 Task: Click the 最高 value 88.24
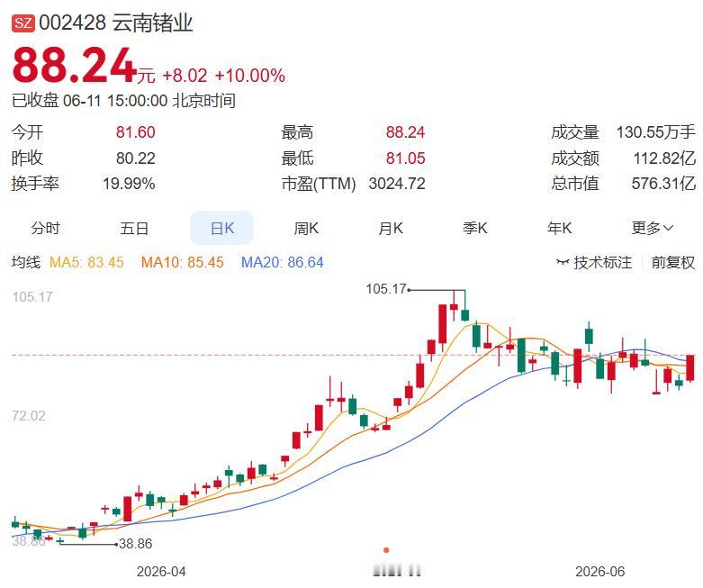click(x=405, y=132)
